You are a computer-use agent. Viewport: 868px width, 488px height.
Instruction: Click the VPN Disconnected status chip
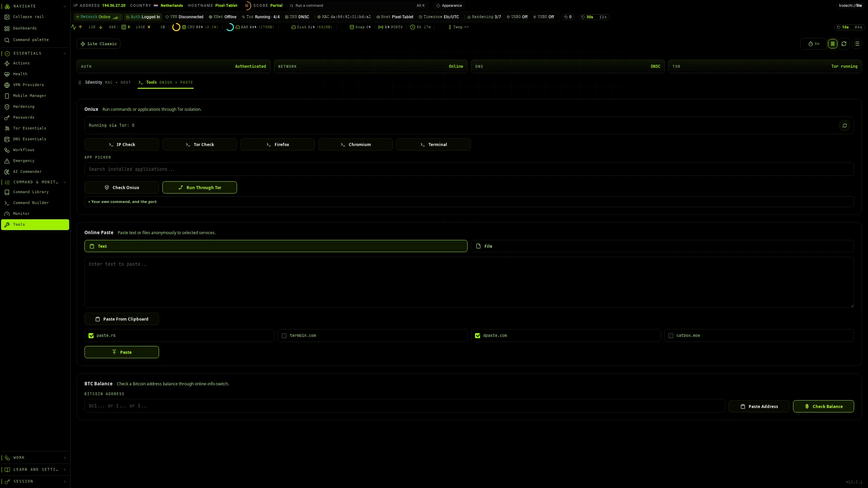coord(184,17)
